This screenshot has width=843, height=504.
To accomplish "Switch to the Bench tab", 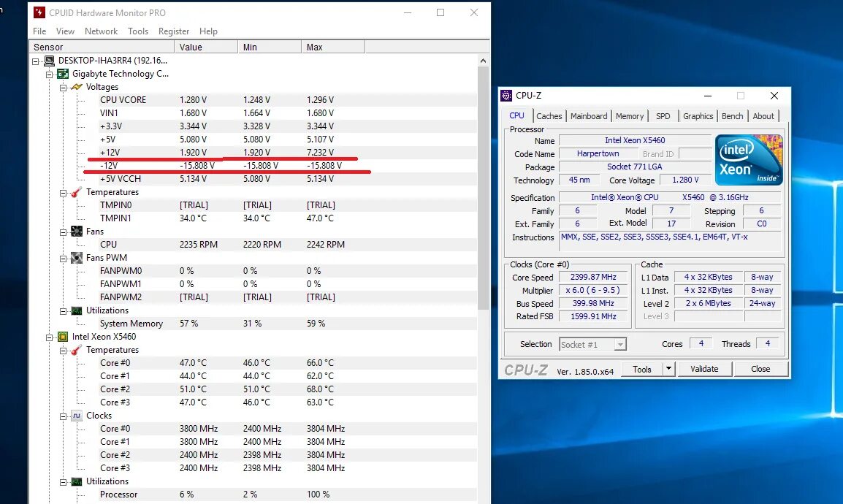I will pos(732,116).
